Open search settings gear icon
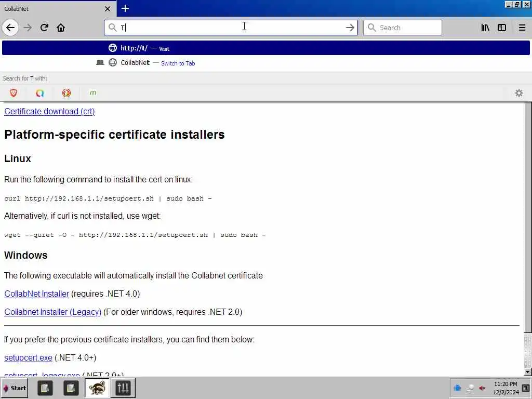 tap(519, 93)
